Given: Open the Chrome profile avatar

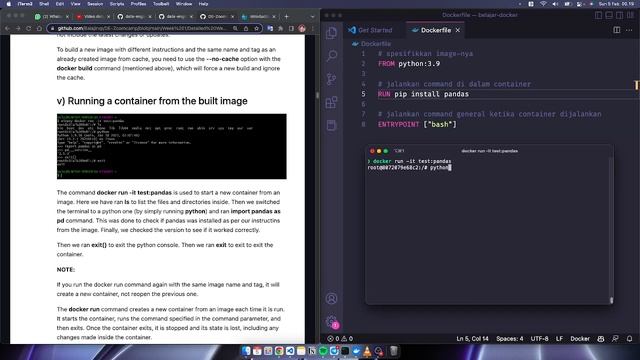Looking at the screenshot, I should pyautogui.click(x=302, y=28).
